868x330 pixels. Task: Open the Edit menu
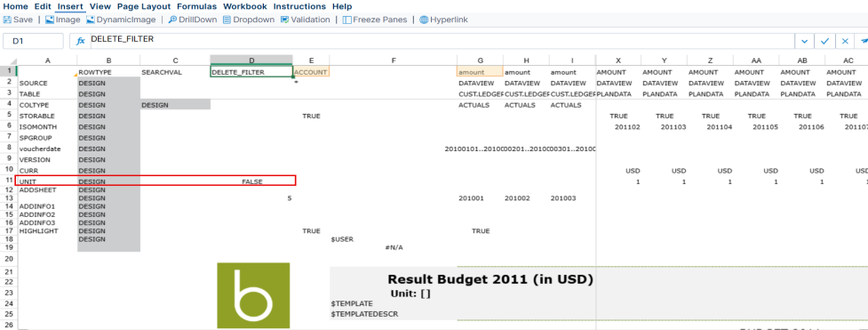pos(43,6)
